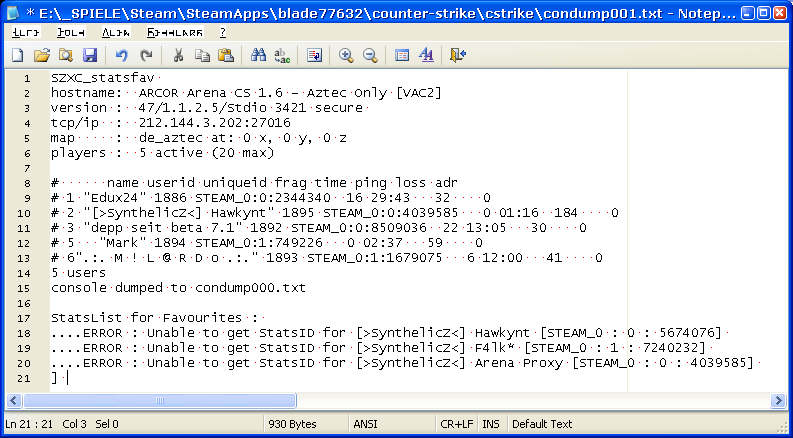793x438 pixels.
Task: Click the Browse files icon with magnifier
Action: [66, 55]
